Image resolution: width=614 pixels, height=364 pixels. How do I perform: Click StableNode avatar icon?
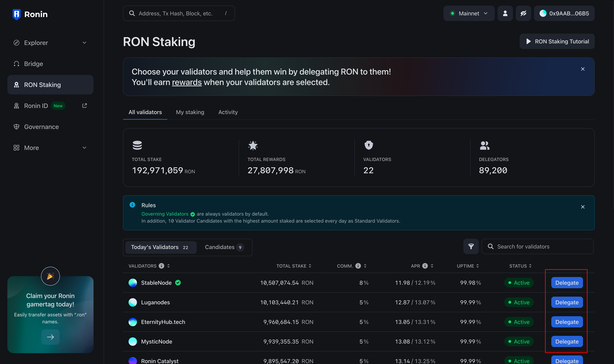pyautogui.click(x=133, y=283)
